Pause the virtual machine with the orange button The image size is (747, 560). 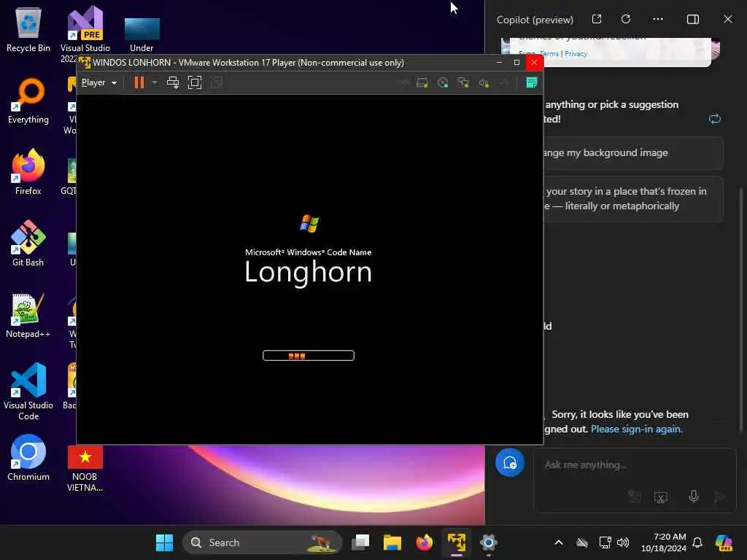(139, 82)
